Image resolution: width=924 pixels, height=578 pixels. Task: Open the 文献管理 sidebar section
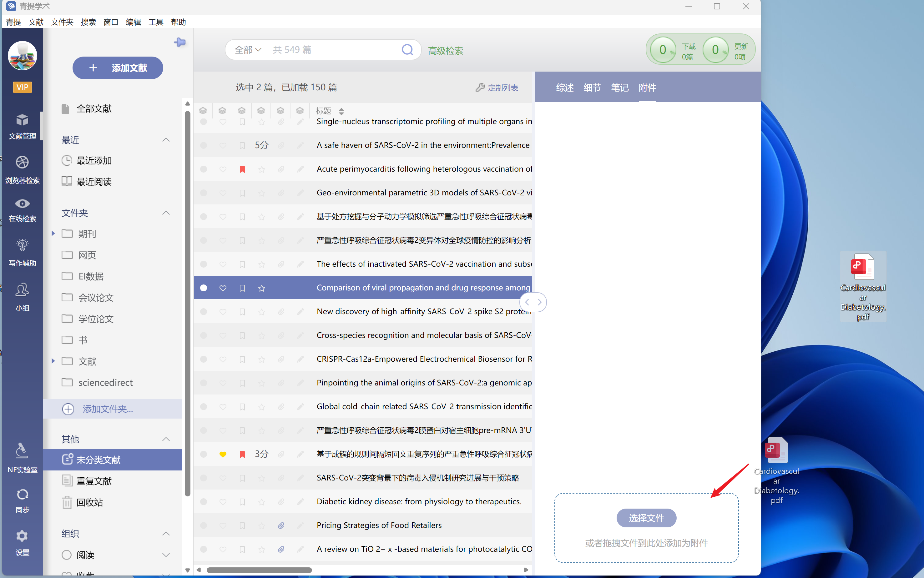coord(22,126)
